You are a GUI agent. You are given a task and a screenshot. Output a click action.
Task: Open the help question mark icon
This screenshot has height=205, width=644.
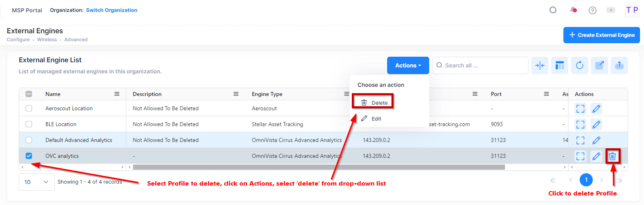click(592, 10)
